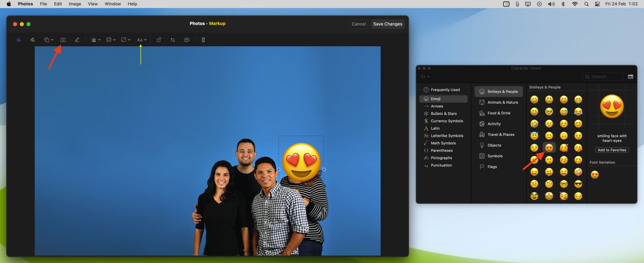Image resolution: width=644 pixels, height=263 pixels.
Task: Expand the Border Color dropdown
Action: (x=111, y=40)
